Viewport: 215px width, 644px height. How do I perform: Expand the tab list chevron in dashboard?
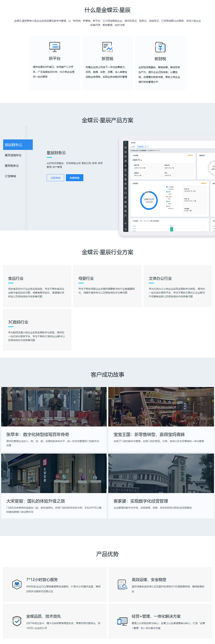coord(148,147)
